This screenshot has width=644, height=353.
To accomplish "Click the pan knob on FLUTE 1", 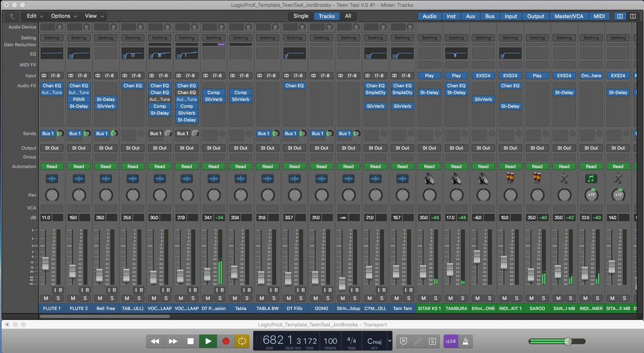I will pos(52,195).
